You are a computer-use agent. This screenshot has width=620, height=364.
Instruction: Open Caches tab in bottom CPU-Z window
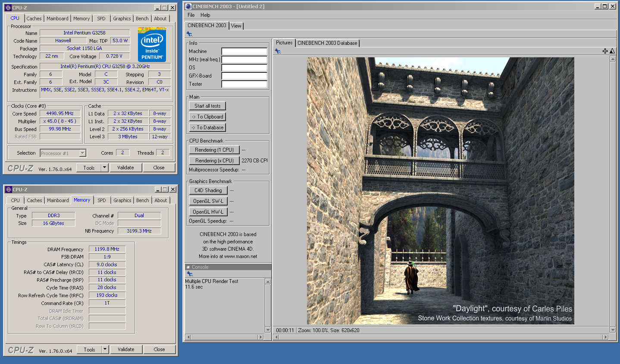pos(34,200)
